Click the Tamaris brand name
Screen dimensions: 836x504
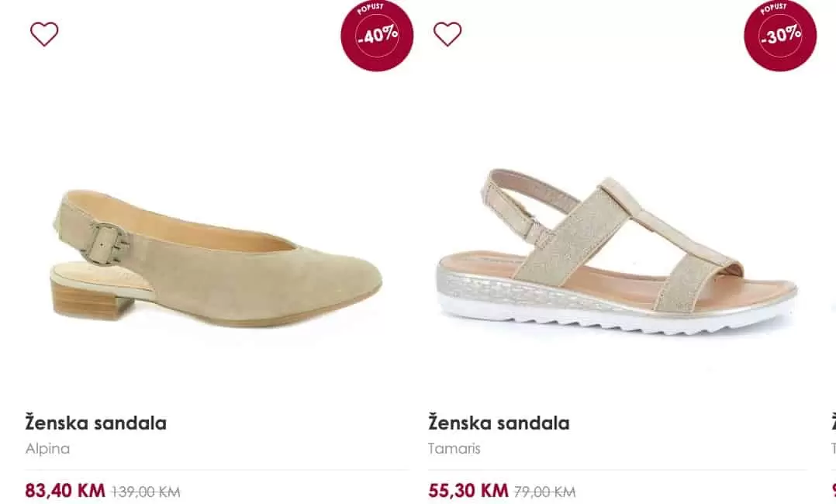coord(455,448)
